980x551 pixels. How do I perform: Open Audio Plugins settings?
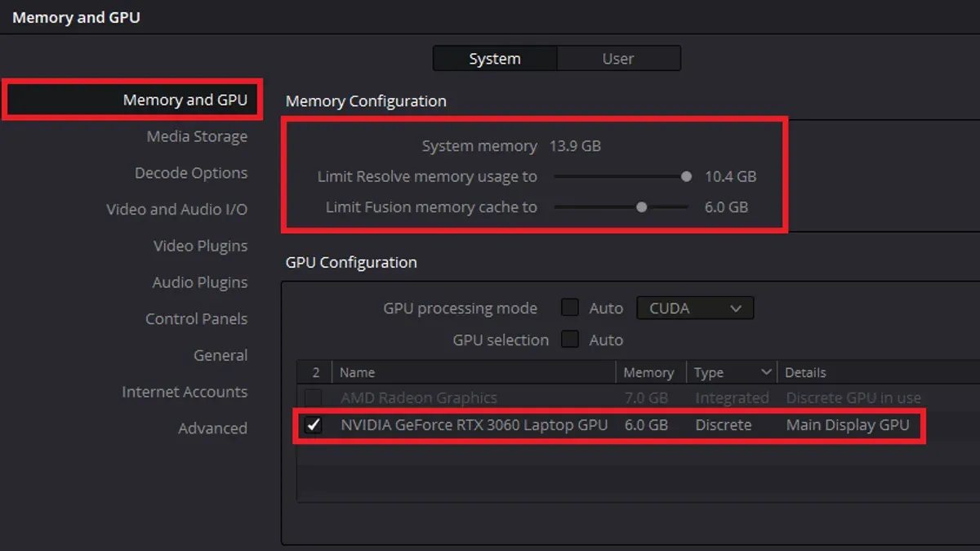pyautogui.click(x=200, y=282)
